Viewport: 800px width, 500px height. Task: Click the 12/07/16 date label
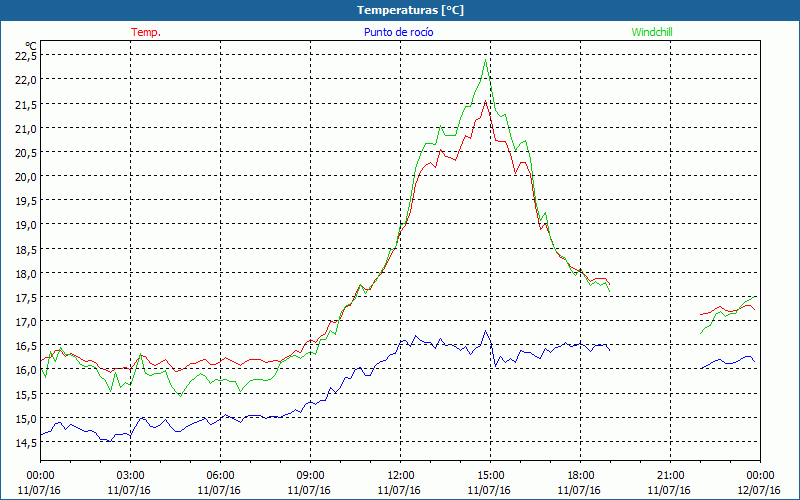(x=759, y=490)
